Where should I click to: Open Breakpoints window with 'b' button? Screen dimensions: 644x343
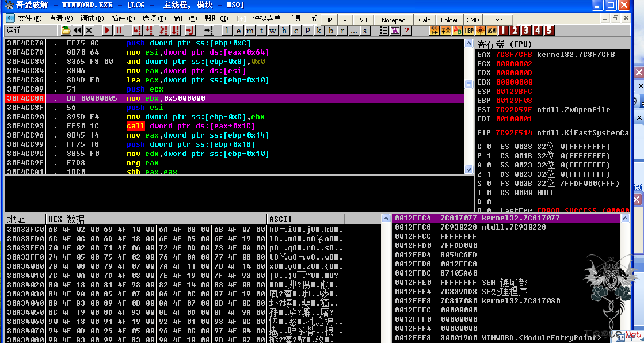[330, 31]
